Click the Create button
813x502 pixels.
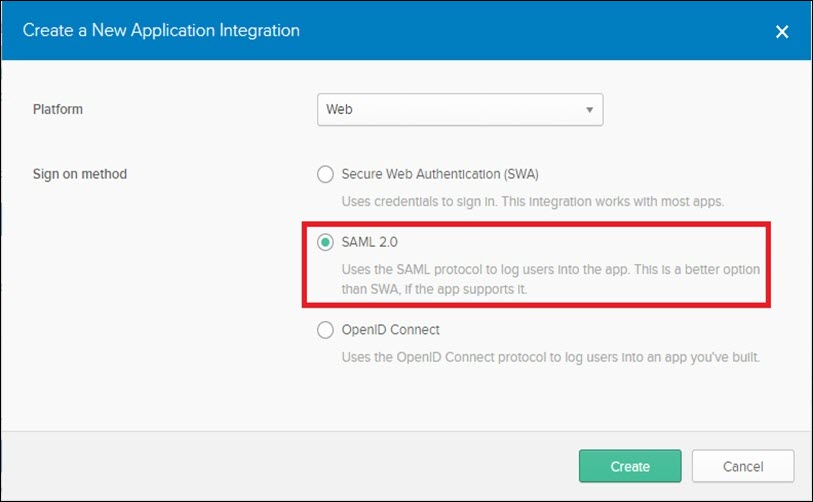pos(630,466)
